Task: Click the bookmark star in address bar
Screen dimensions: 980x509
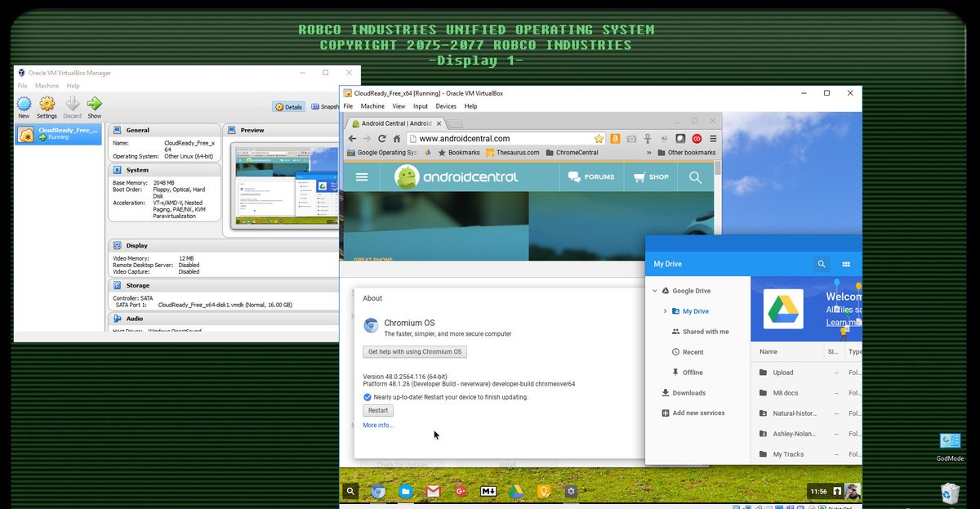Action: [x=599, y=139]
